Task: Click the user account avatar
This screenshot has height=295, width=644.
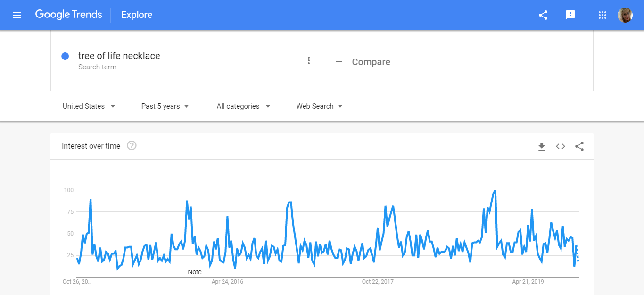Action: [625, 15]
